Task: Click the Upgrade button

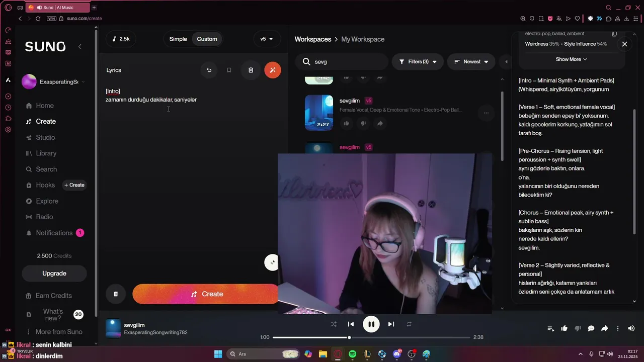Action: [54, 274]
